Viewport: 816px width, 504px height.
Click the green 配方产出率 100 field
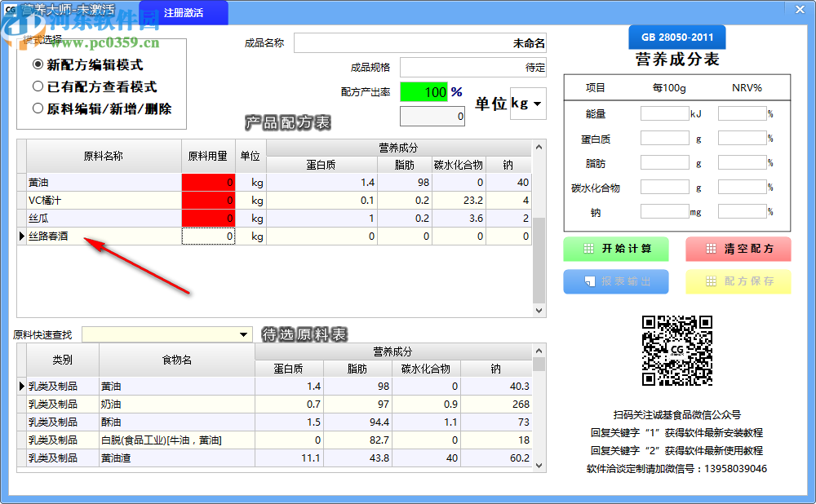(424, 92)
